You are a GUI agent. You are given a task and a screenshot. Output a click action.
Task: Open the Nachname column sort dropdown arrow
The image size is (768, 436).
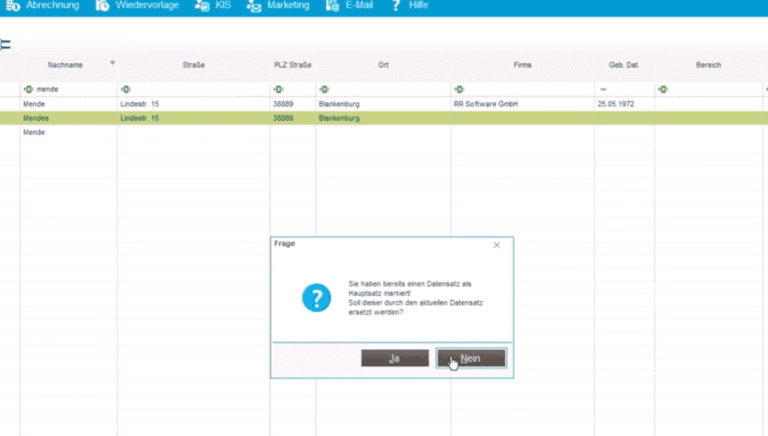click(x=113, y=63)
